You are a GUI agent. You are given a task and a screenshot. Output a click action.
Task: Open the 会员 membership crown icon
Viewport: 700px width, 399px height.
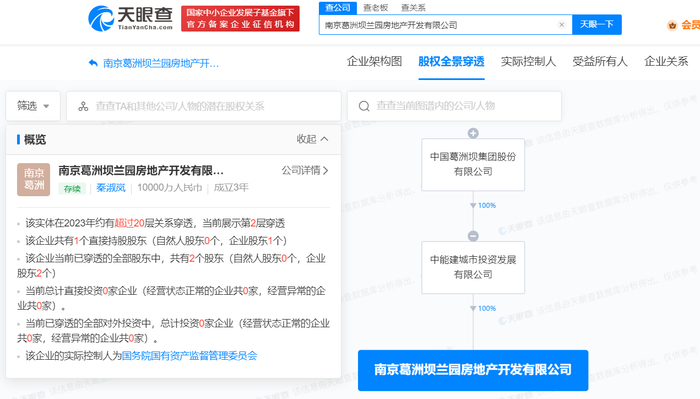[x=672, y=25]
